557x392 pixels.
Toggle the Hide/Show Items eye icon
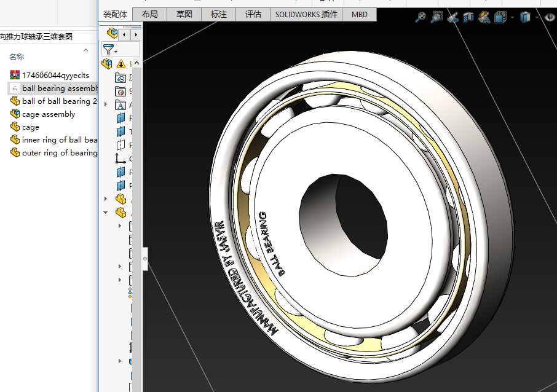click(x=549, y=17)
